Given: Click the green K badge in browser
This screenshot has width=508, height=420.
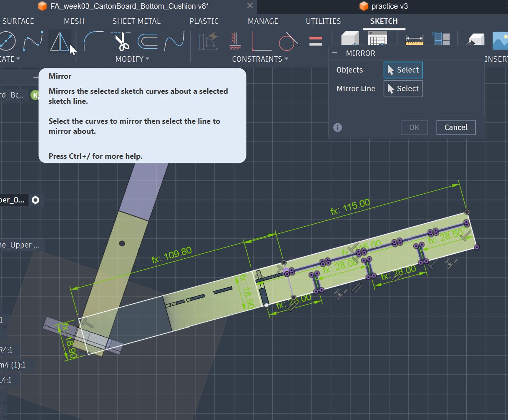Looking at the screenshot, I should click(35, 95).
